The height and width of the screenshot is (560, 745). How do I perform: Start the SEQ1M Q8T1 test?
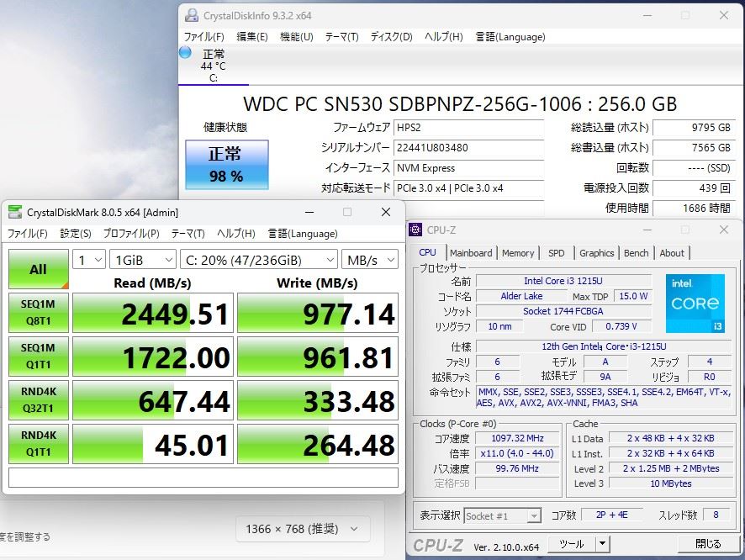(39, 313)
